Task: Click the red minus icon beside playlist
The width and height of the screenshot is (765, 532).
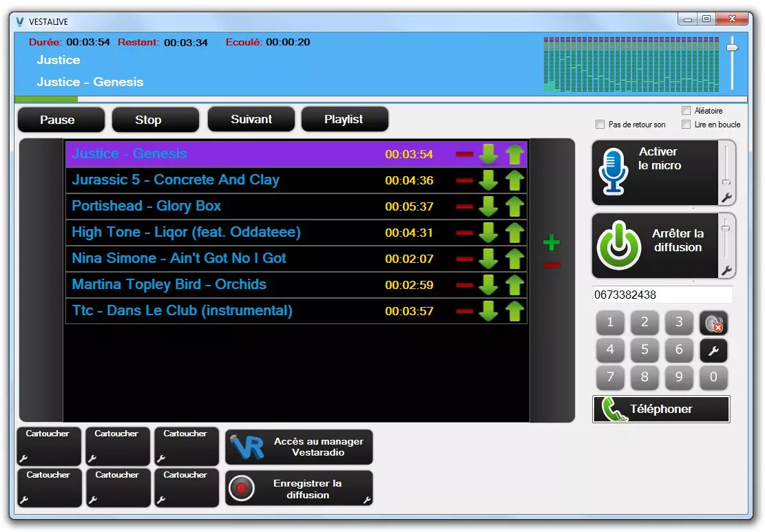Action: [x=552, y=266]
